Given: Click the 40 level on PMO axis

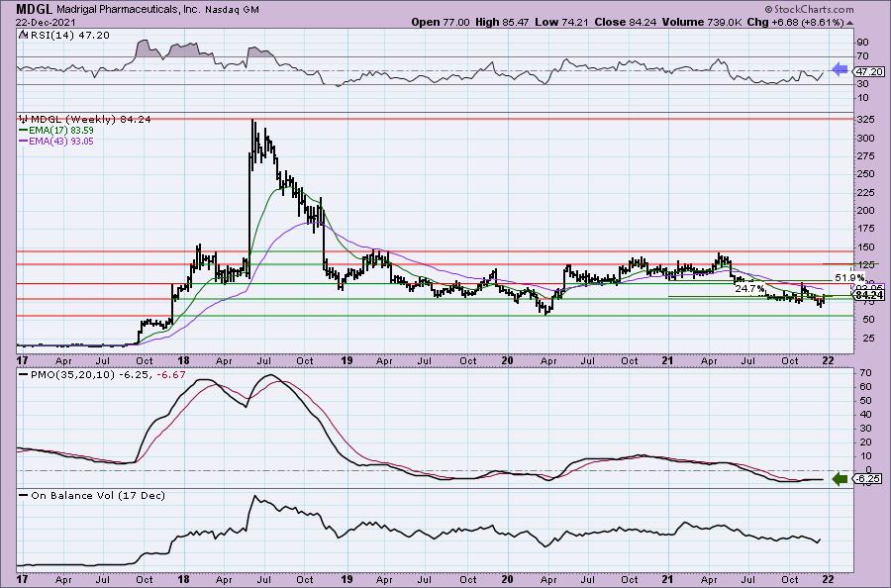Looking at the screenshot, I should [x=864, y=415].
